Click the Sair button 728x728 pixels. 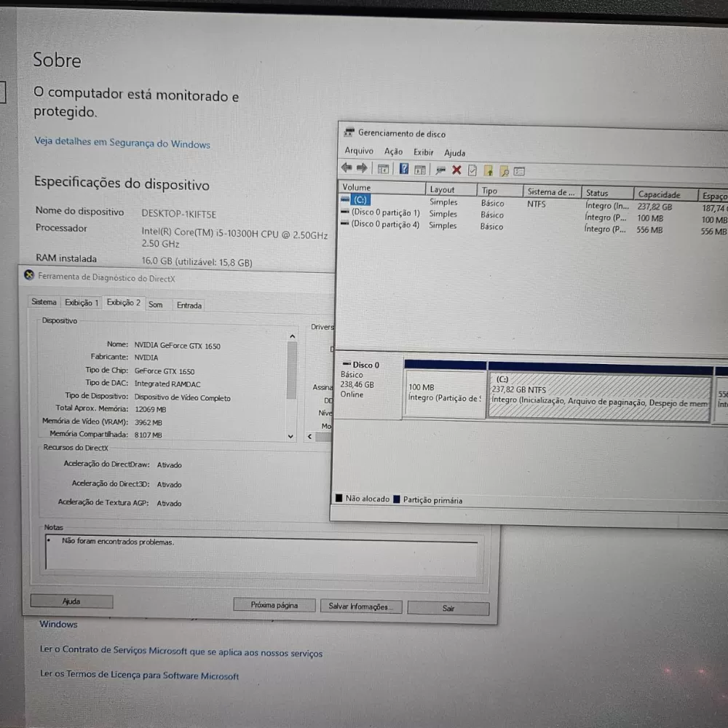click(x=448, y=608)
